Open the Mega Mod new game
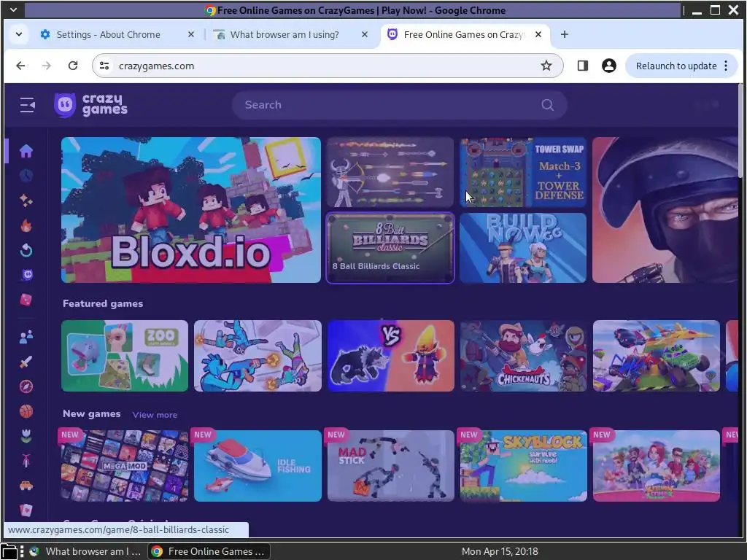Image resolution: width=747 pixels, height=560 pixels. click(125, 466)
